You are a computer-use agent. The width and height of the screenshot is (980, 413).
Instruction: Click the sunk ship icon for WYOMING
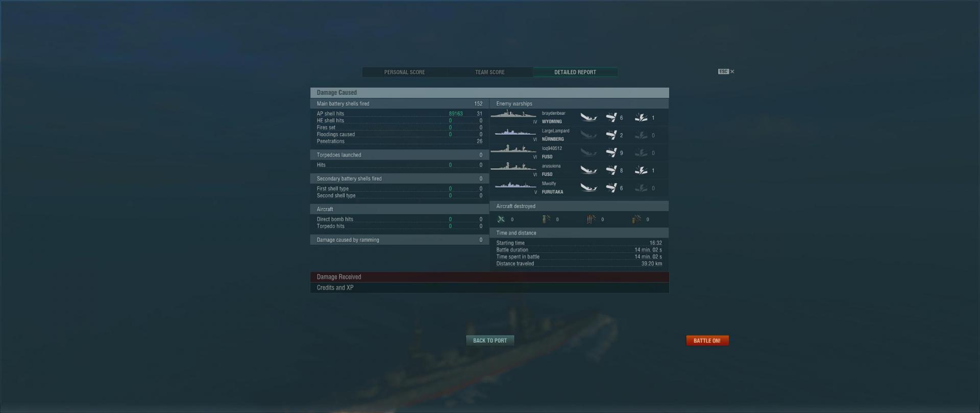click(589, 118)
